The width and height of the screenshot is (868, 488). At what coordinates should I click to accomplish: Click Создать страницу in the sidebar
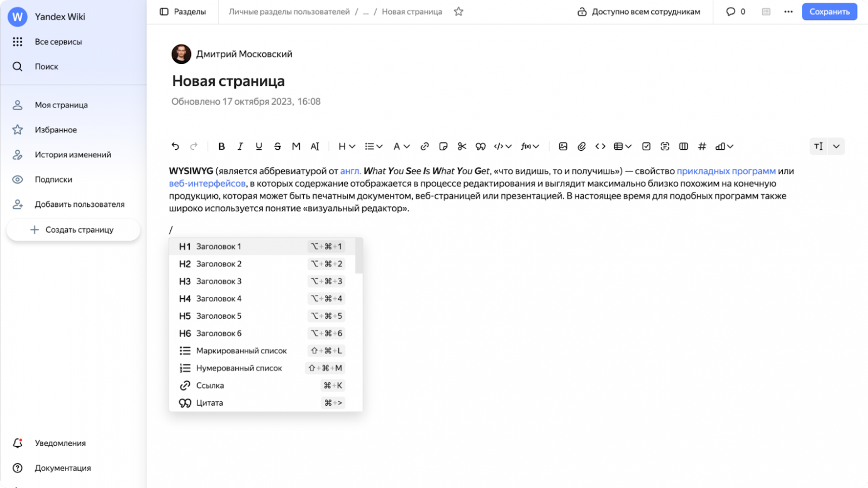73,229
